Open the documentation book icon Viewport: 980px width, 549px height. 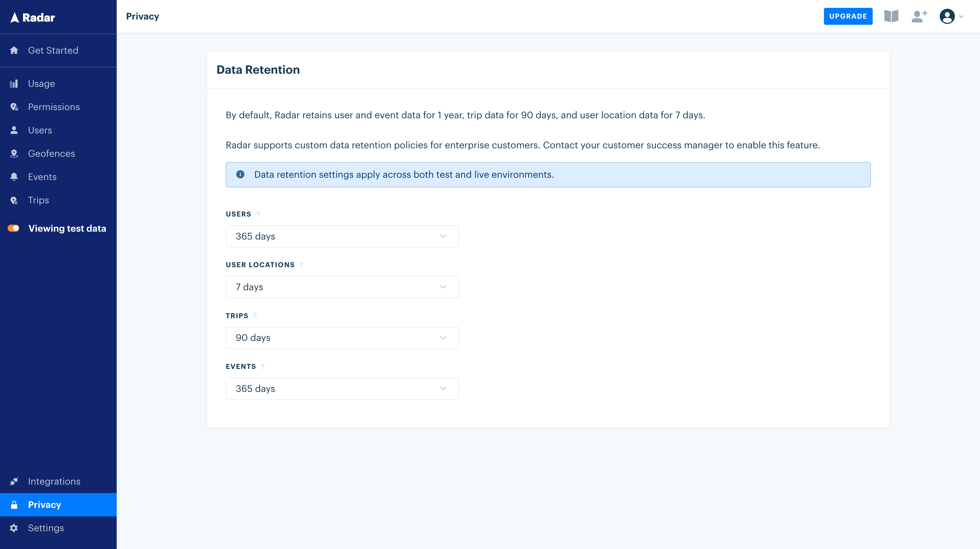(x=891, y=16)
